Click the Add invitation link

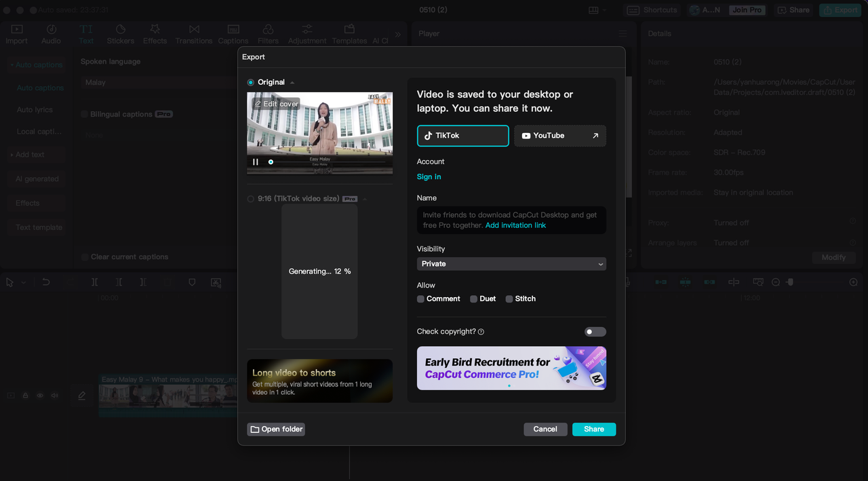515,225
